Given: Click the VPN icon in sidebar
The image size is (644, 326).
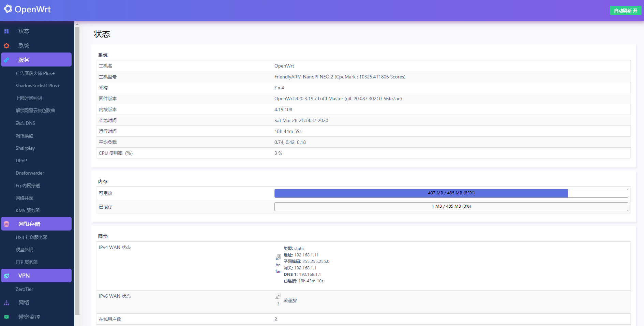Looking at the screenshot, I should click(x=6, y=276).
